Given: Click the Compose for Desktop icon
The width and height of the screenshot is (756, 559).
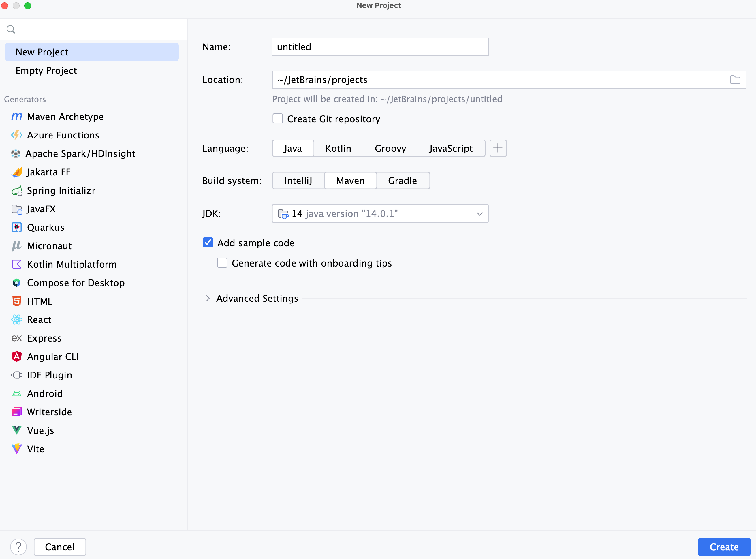Looking at the screenshot, I should [16, 283].
